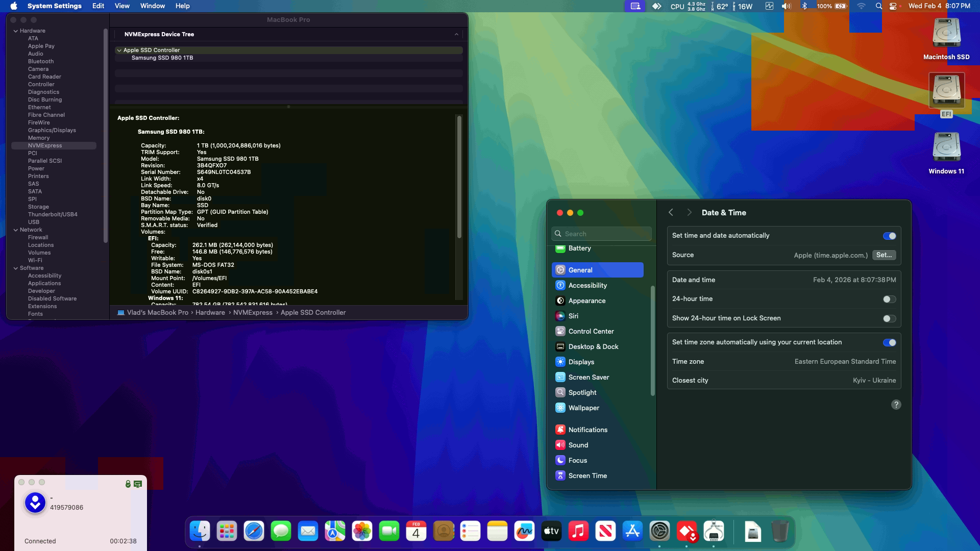Open Apple TV app in the Dock
This screenshot has width=980, height=551.
click(x=551, y=531)
